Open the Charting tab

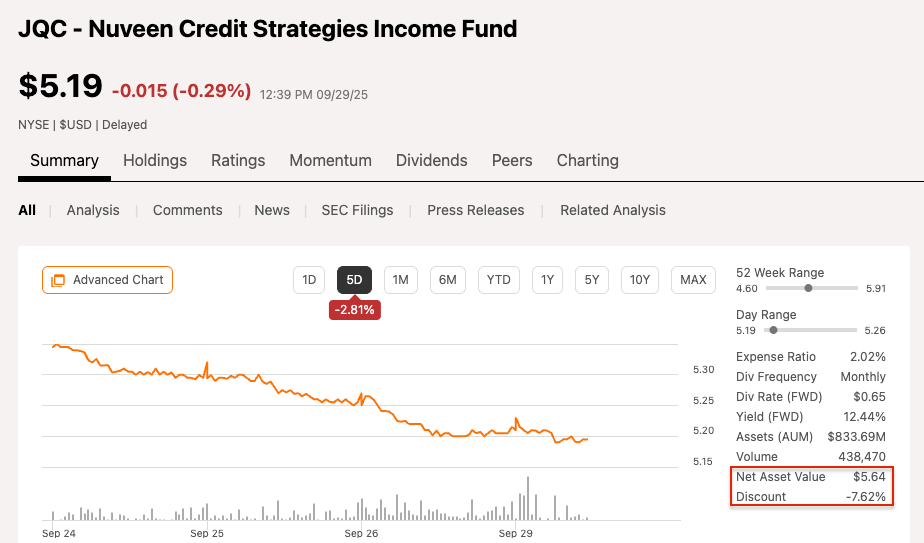coord(587,161)
